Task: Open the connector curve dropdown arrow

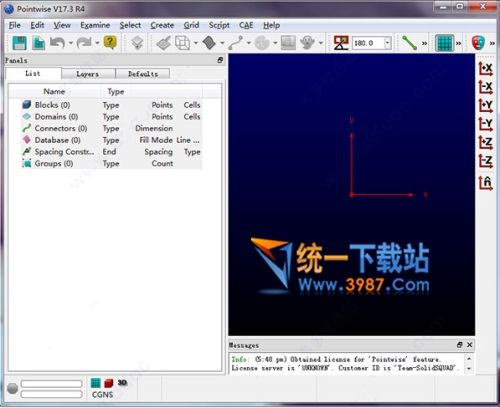Action: click(x=249, y=43)
